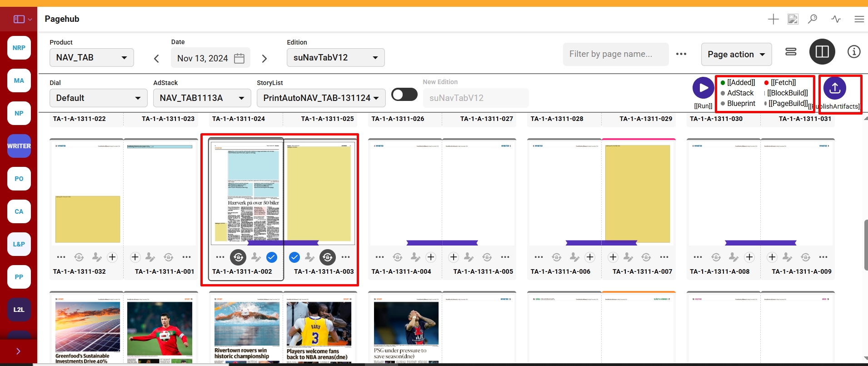Select the NRP item in left sidebar
The height and width of the screenshot is (366, 868).
tap(19, 48)
